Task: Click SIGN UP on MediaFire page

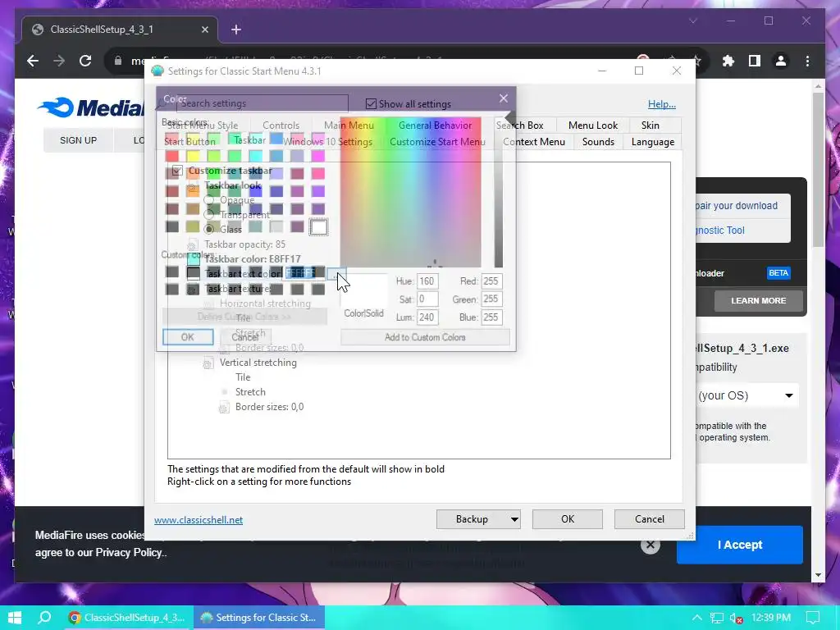Action: (x=78, y=140)
